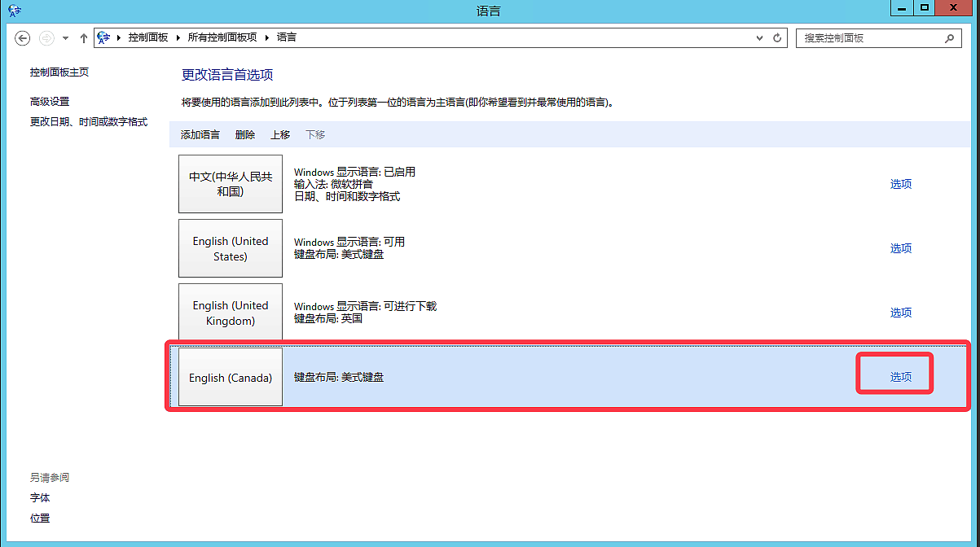The image size is (980, 547).
Task: Click the search magnifier icon
Action: pos(948,38)
